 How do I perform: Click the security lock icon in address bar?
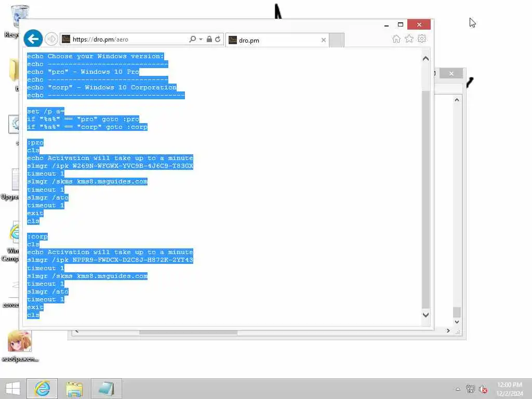(x=209, y=39)
